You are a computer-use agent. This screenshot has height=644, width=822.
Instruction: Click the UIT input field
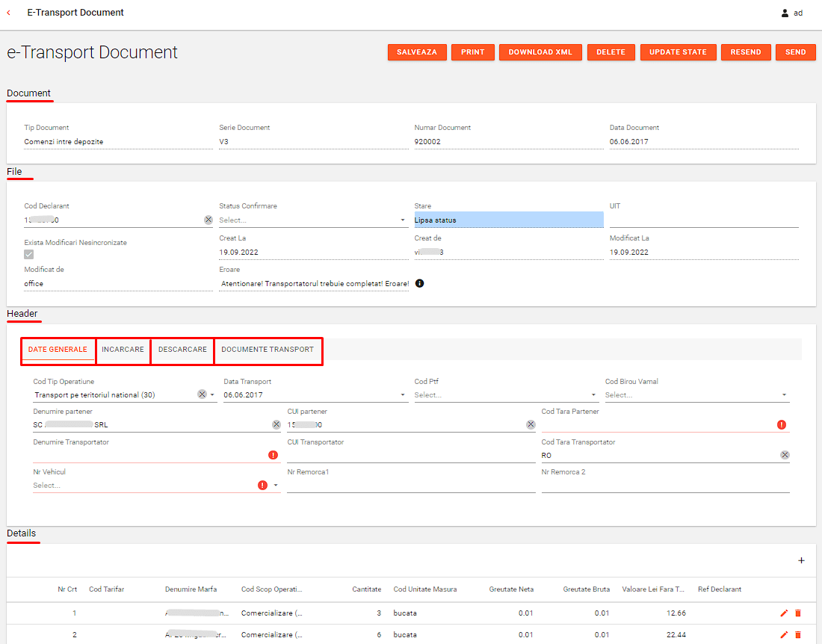tap(703, 220)
